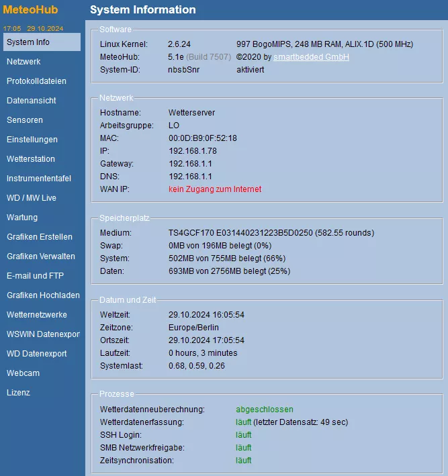Screen dimensions: 448x476
Task: Click red 'kein Zugang zum Internet' text
Action: coord(215,189)
